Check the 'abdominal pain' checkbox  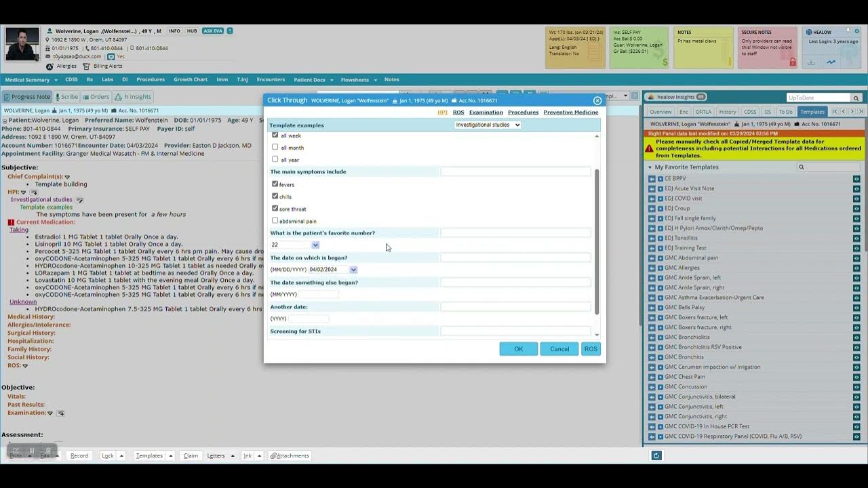(275, 220)
